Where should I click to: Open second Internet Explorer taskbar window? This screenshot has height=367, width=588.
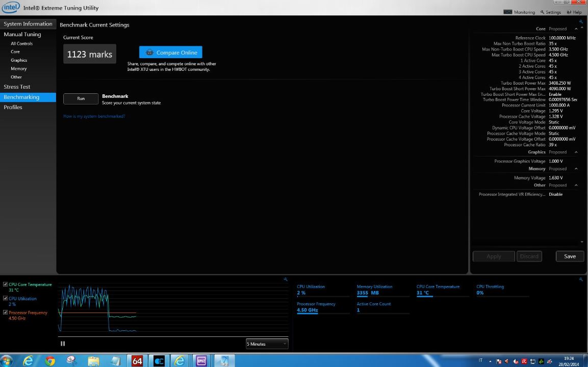click(x=181, y=361)
